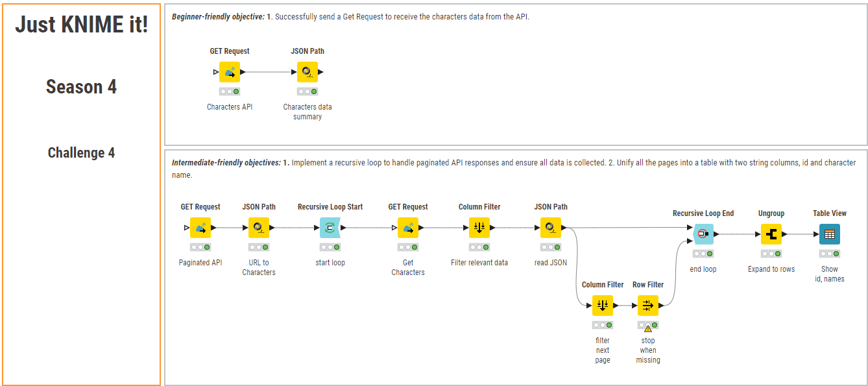Select the Recursive Loop Start node icon

[330, 228]
